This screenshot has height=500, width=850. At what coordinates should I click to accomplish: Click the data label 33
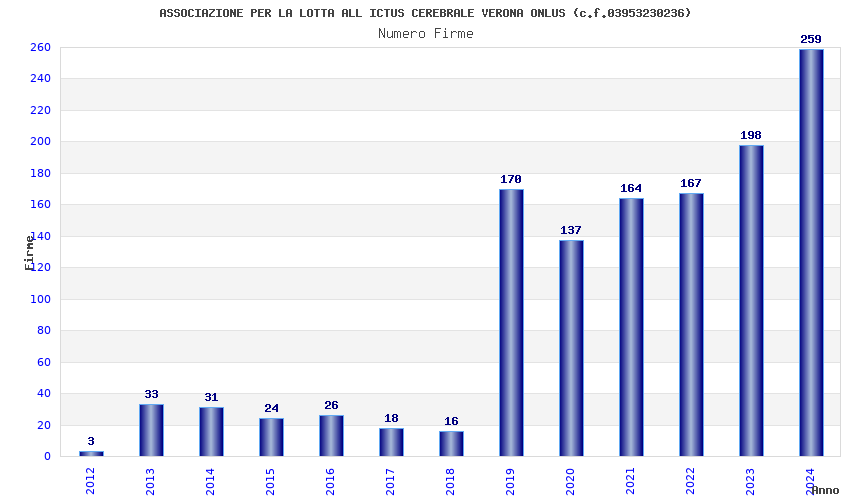click(151, 395)
